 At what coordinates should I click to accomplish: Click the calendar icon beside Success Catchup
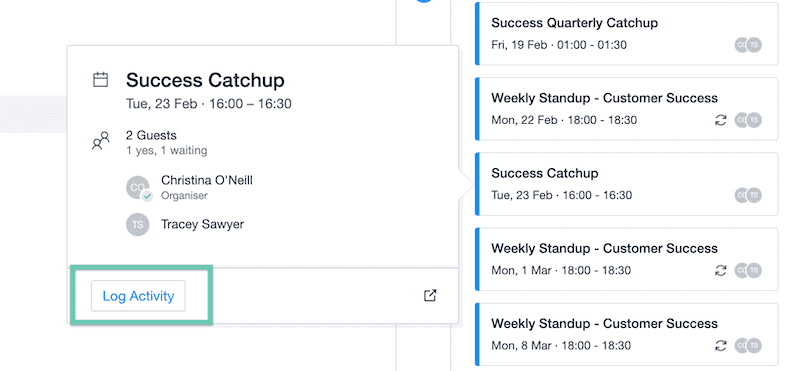(101, 80)
